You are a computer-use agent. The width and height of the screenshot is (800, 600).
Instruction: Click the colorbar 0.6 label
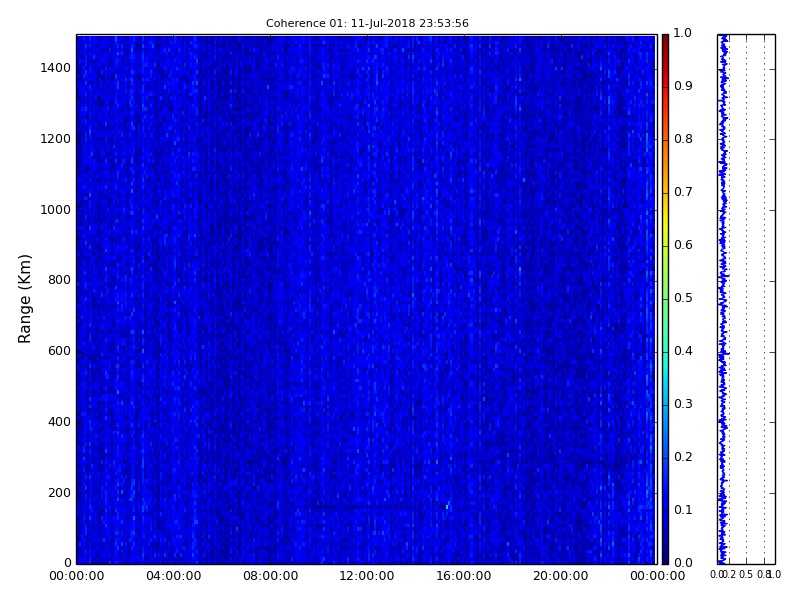tap(683, 245)
